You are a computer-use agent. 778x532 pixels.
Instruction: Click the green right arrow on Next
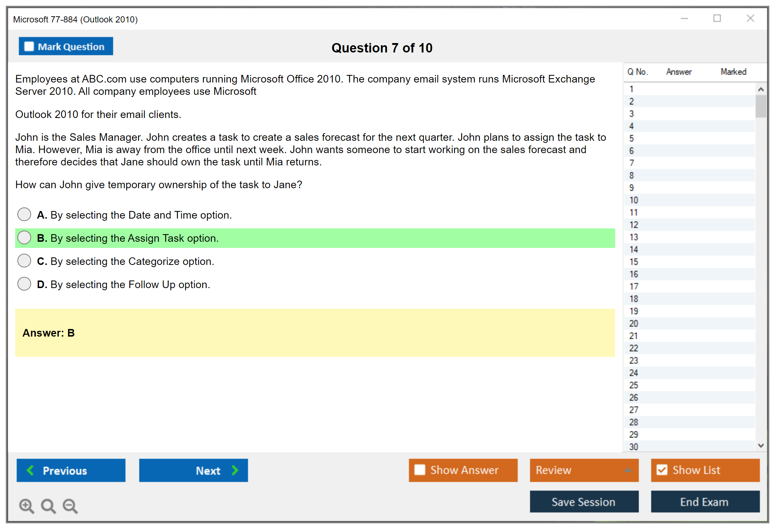pos(235,470)
